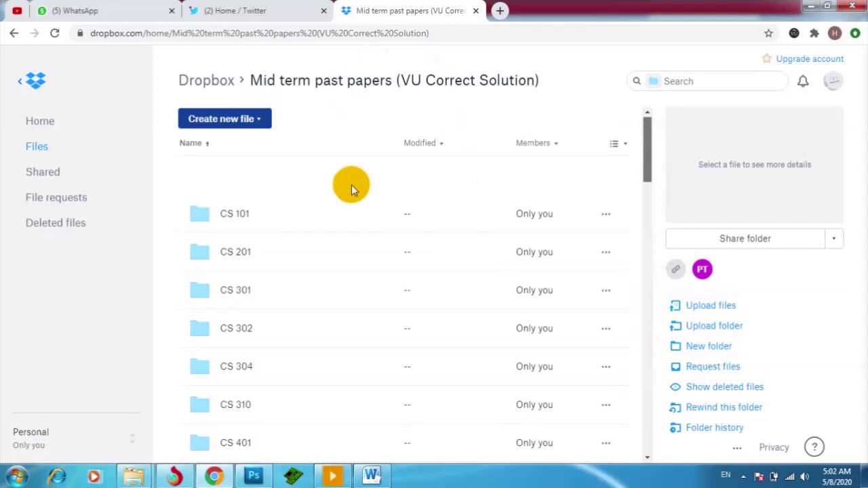Open the notifications bell

pyautogui.click(x=803, y=81)
